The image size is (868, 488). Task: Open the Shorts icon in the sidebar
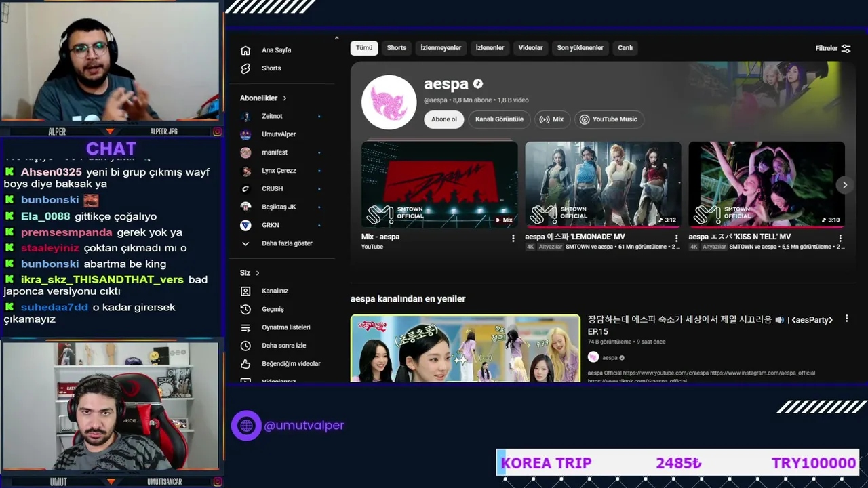(245, 68)
